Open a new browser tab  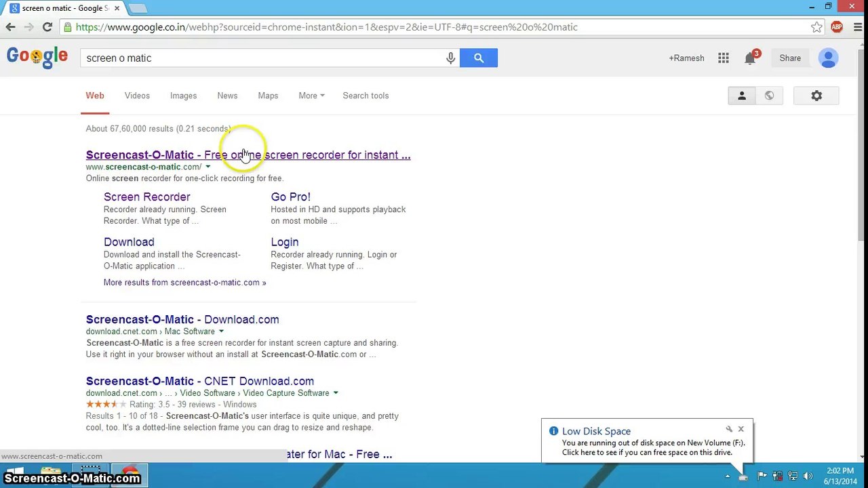(x=138, y=8)
